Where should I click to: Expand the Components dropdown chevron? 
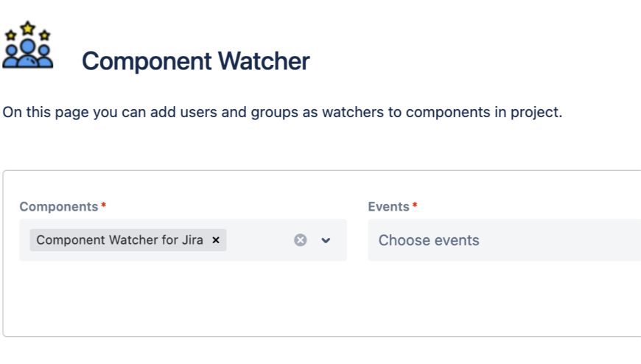326,240
